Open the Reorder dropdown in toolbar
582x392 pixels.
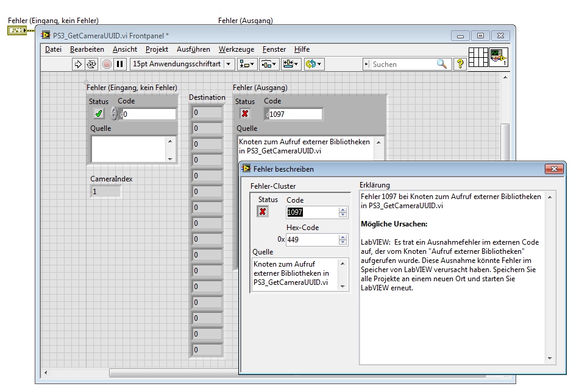pos(314,64)
